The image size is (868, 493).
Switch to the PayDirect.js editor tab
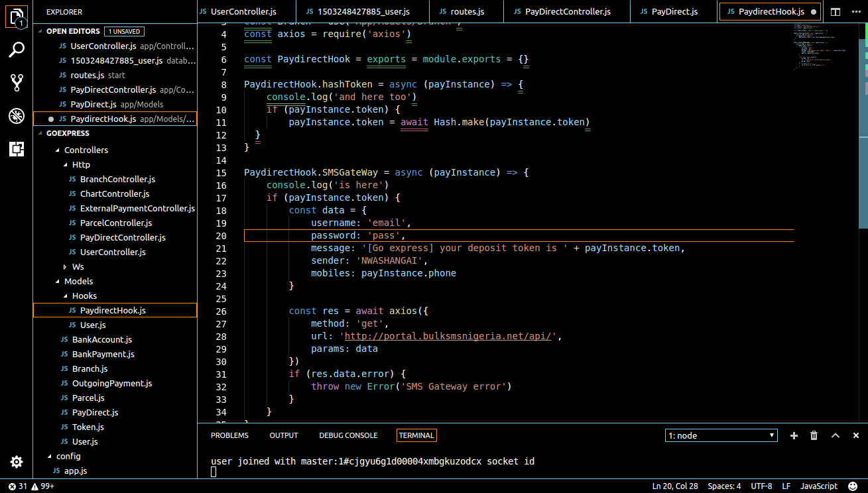click(x=674, y=12)
